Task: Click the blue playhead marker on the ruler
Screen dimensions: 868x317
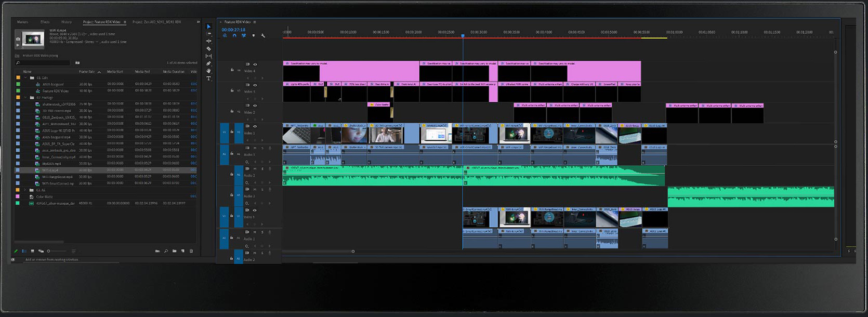Action: [463, 36]
